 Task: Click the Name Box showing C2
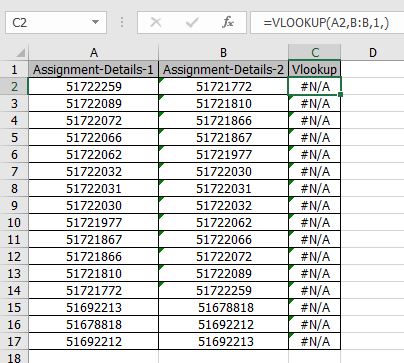pos(56,22)
